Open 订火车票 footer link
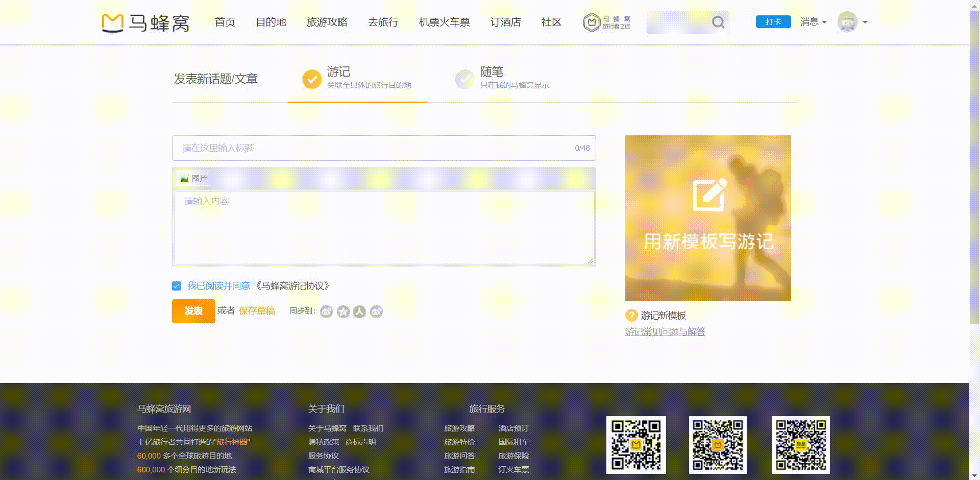Screen dimensions: 980x480 (x=513, y=470)
